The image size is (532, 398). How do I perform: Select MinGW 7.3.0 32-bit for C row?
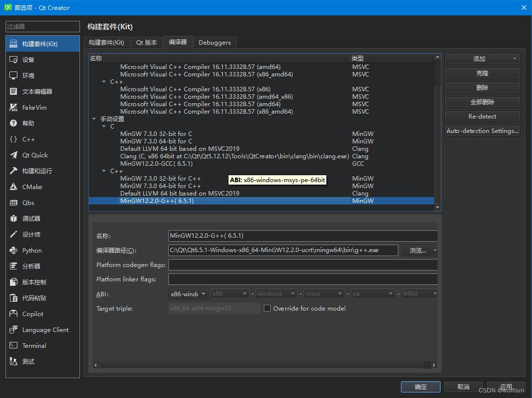[x=261, y=134]
